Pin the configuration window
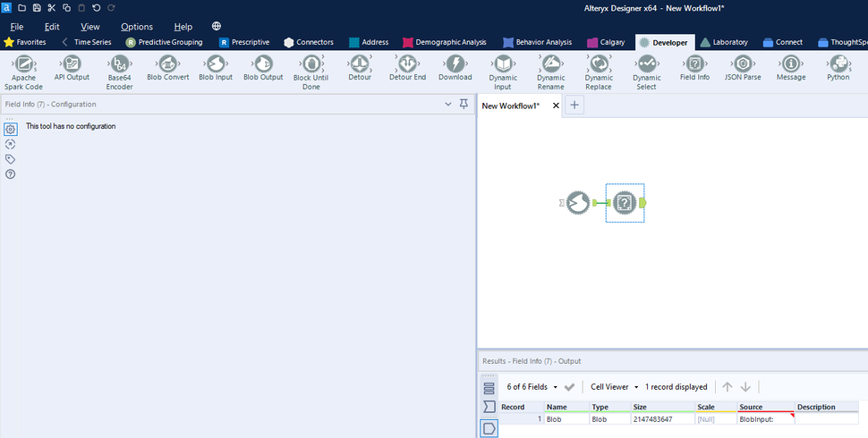The width and height of the screenshot is (868, 438). point(464,104)
